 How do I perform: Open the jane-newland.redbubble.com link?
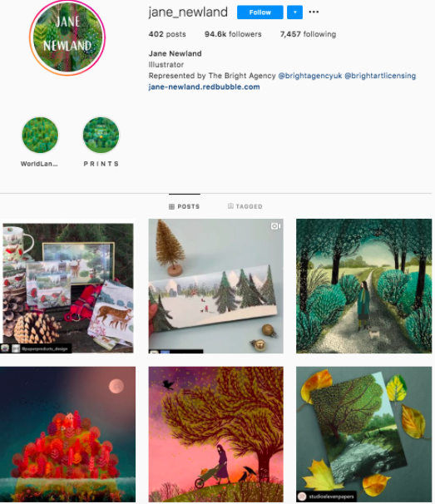[204, 86]
